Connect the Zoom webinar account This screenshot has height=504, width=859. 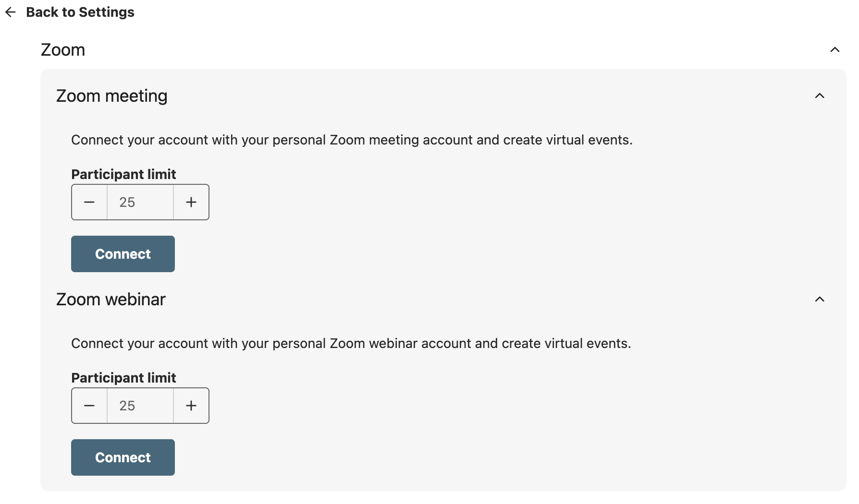pyautogui.click(x=123, y=457)
